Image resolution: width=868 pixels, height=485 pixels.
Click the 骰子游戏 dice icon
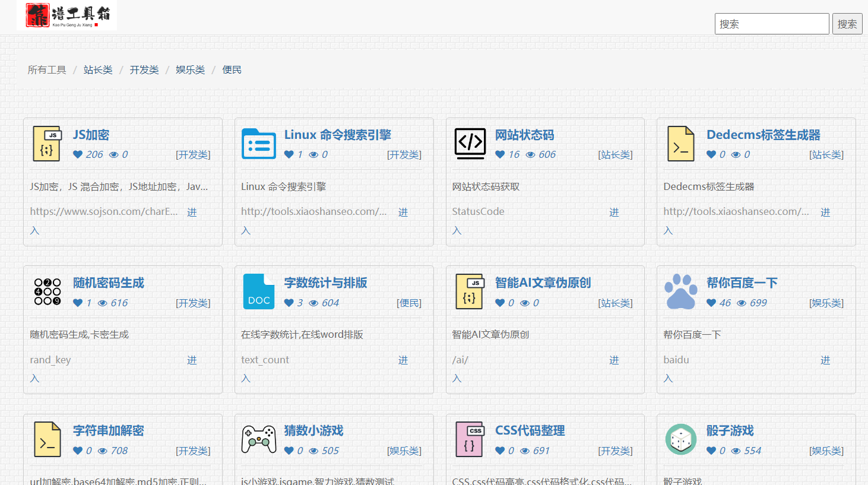[x=681, y=439]
